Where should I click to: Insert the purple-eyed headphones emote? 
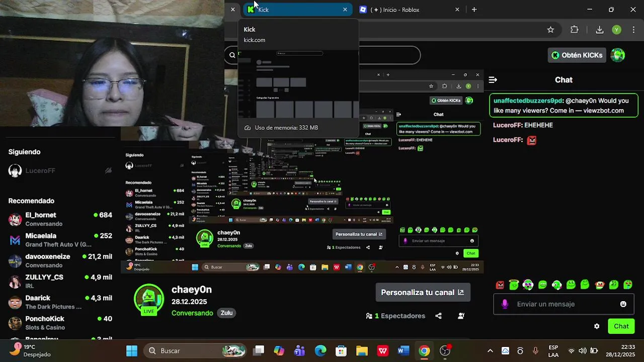pyautogui.click(x=528, y=285)
